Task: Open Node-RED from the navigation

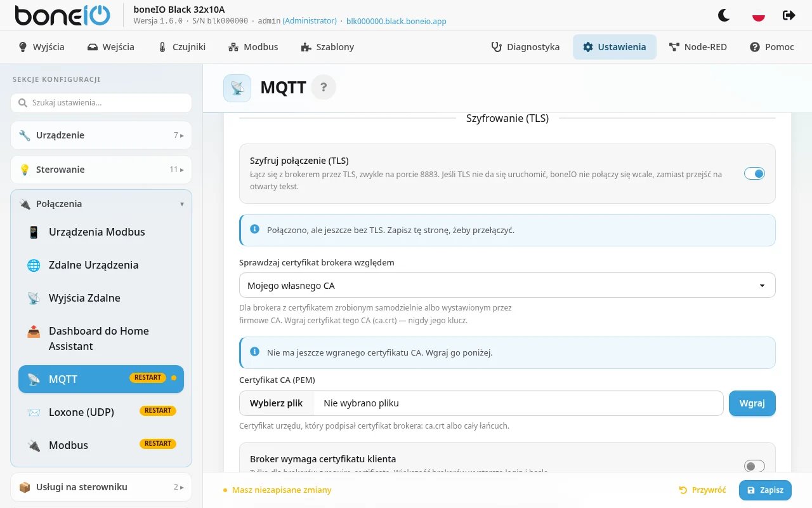Action: click(698, 47)
